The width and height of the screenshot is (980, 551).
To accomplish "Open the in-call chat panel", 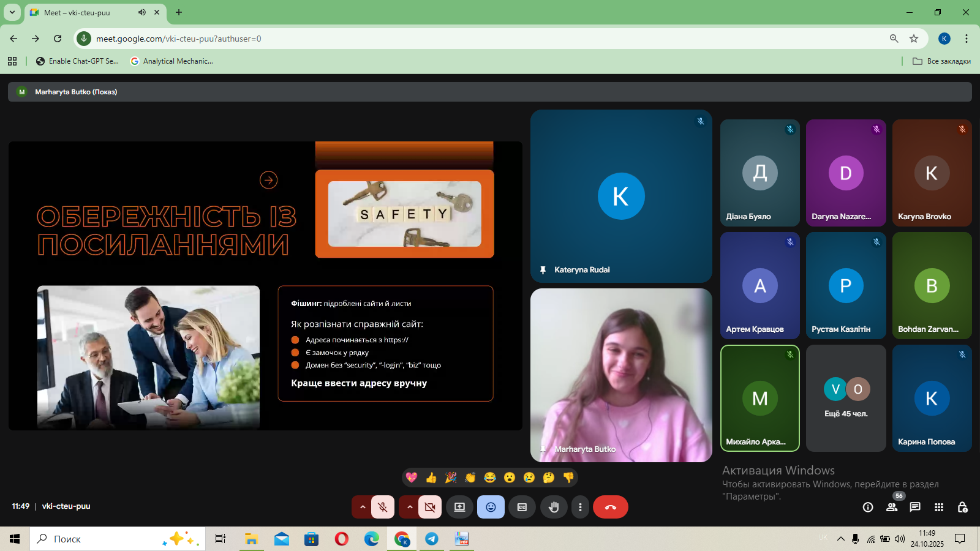I will [x=915, y=507].
